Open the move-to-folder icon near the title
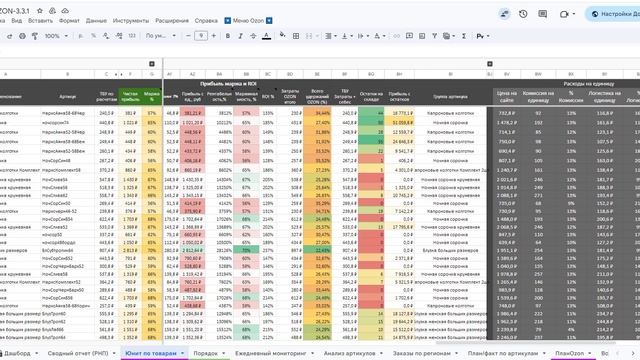 tap(52, 11)
